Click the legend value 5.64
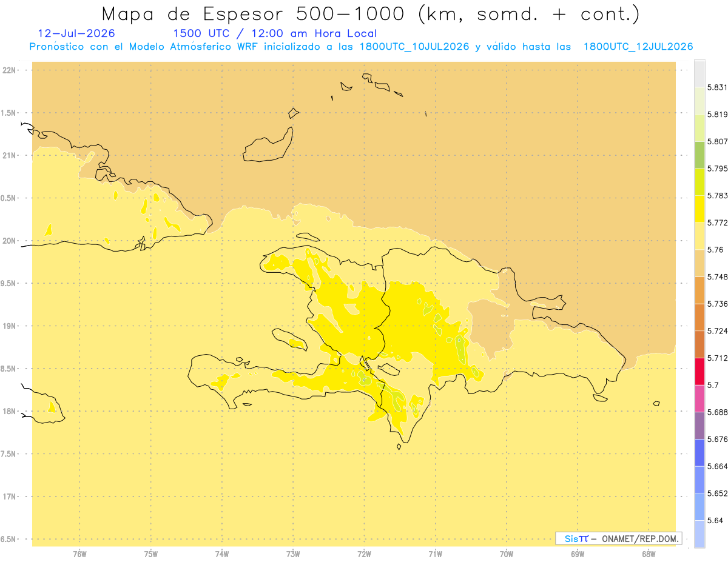 click(715, 521)
